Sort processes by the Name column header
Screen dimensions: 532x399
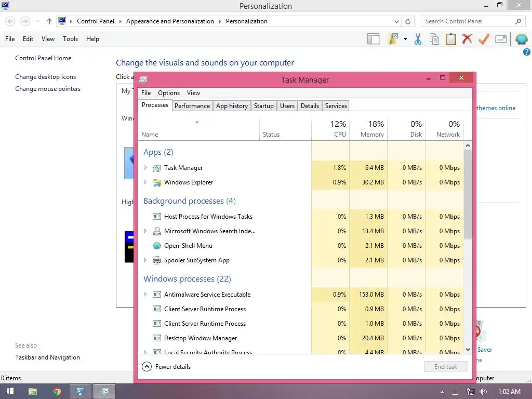point(199,129)
